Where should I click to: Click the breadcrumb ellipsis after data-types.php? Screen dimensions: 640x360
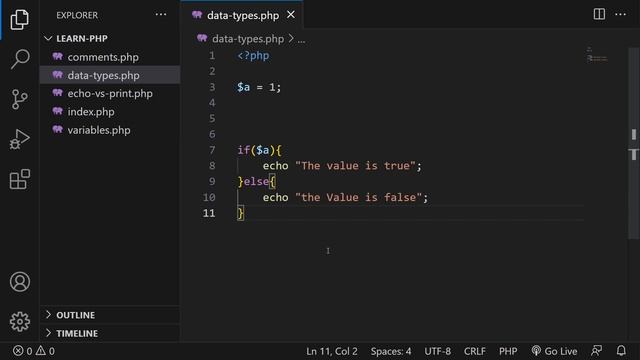click(301, 40)
